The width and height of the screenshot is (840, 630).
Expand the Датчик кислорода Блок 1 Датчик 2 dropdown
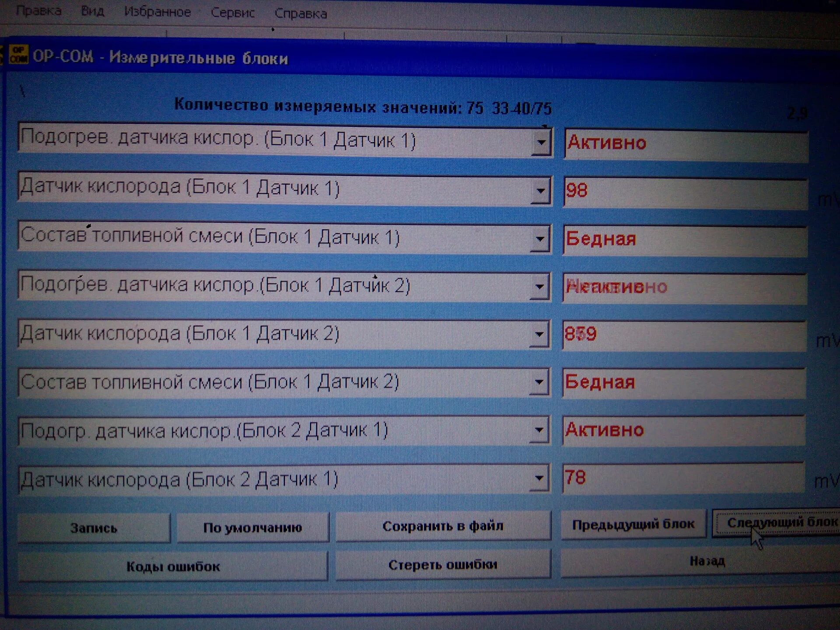tap(539, 335)
